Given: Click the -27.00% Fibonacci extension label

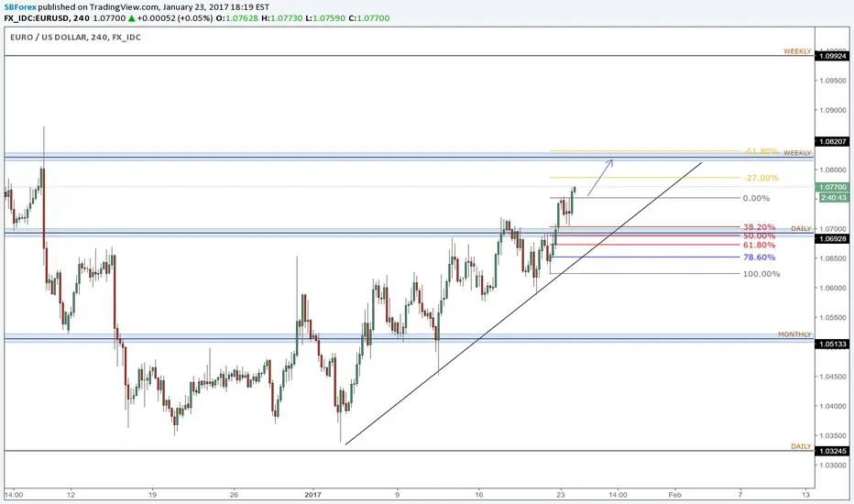Looking at the screenshot, I should pyautogui.click(x=761, y=178).
